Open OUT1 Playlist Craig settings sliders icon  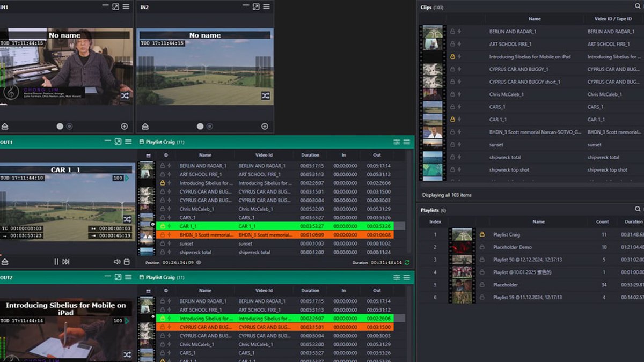[x=397, y=142]
